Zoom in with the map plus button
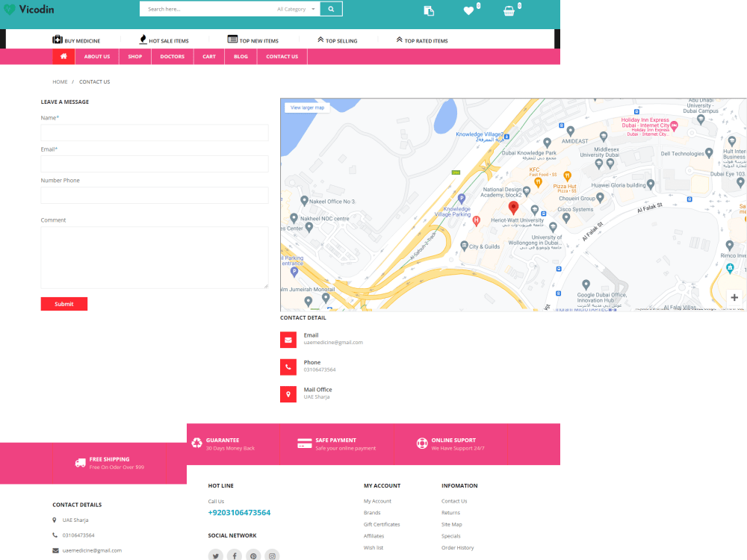The image size is (747, 560). tap(734, 297)
